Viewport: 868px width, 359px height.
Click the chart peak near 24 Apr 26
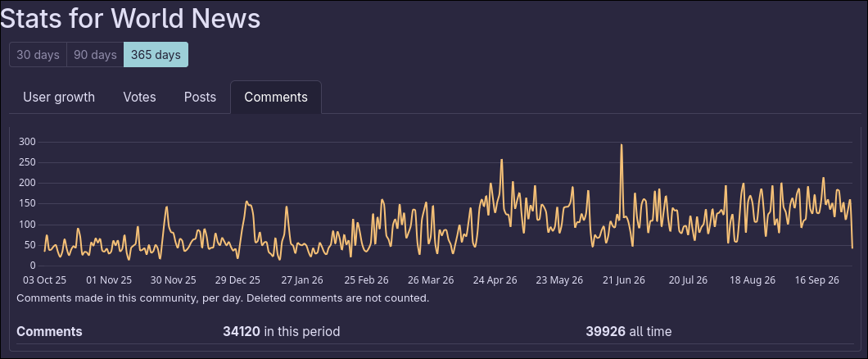tap(501, 160)
